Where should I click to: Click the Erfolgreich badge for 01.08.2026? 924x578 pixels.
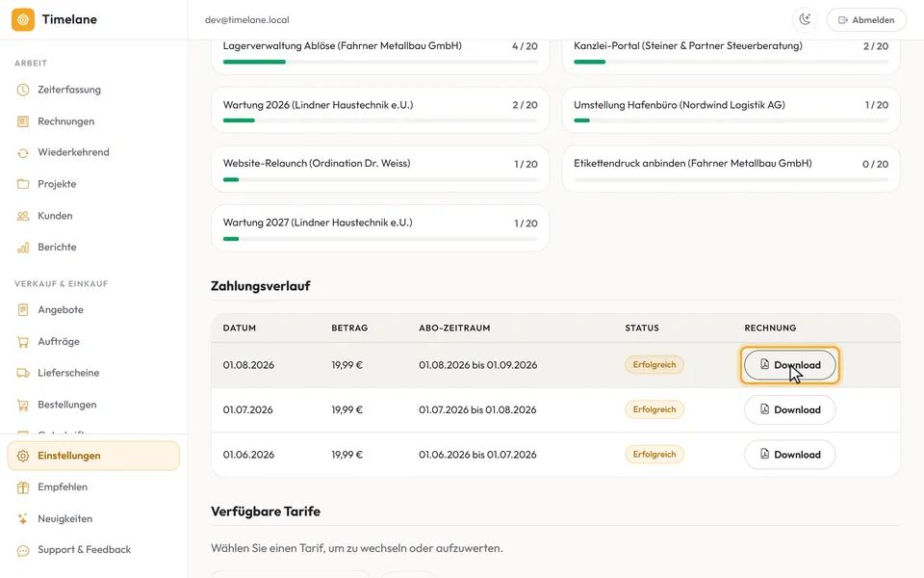tap(654, 365)
